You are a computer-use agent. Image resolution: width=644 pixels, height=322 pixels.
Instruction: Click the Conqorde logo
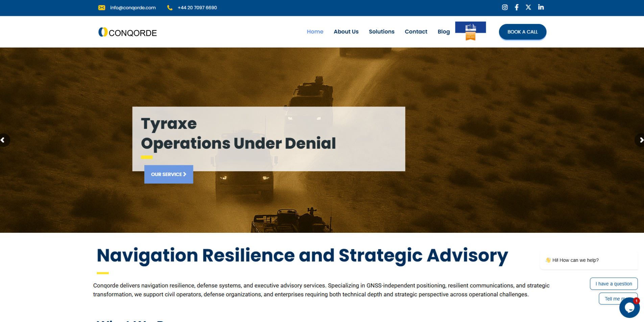click(x=127, y=32)
